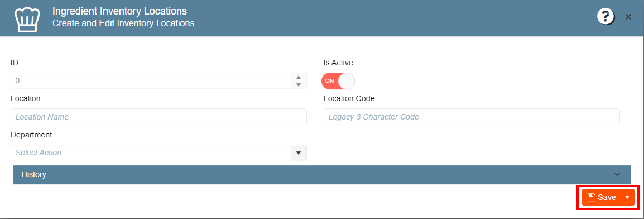The image size is (644, 219).
Task: Click the Create and Edit Inventory Locations subtitle
Action: 123,23
